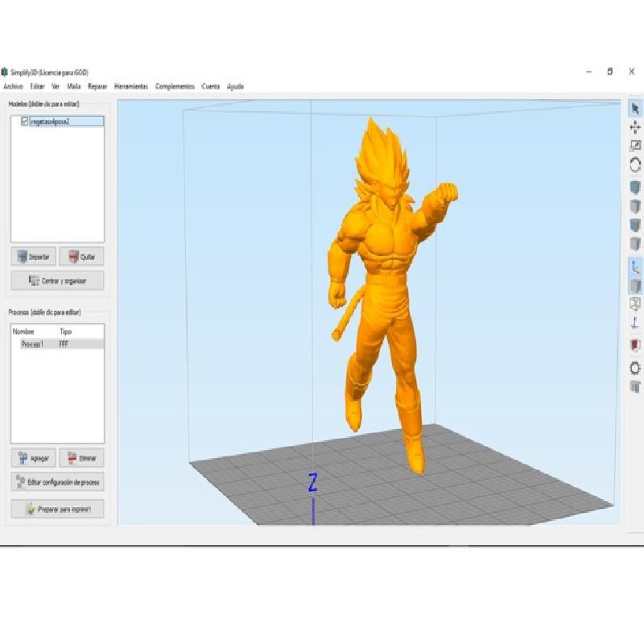Screen dimensions: 644x644
Task: Open the Archivo menu
Action: [x=13, y=86]
